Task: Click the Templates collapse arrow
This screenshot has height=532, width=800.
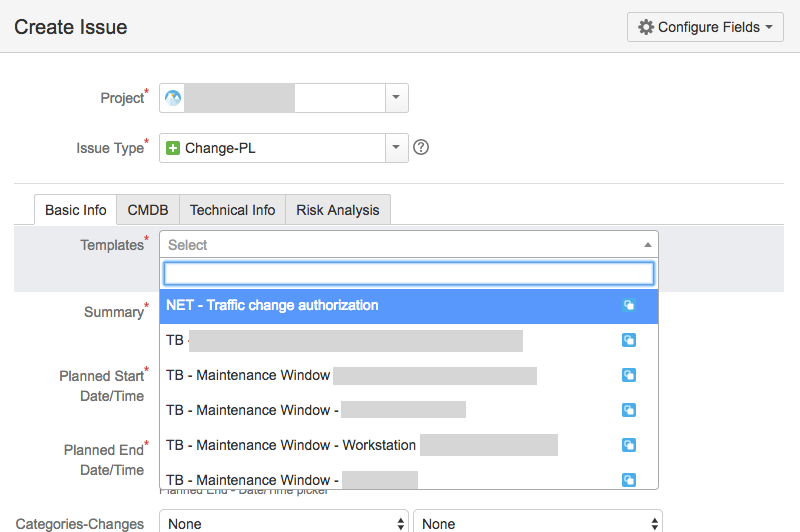Action: (x=647, y=245)
